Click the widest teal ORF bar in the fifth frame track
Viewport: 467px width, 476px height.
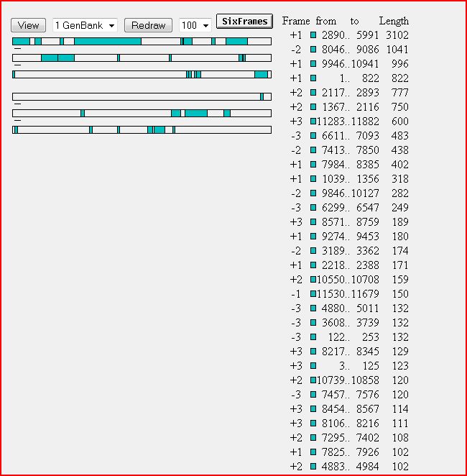click(196, 113)
